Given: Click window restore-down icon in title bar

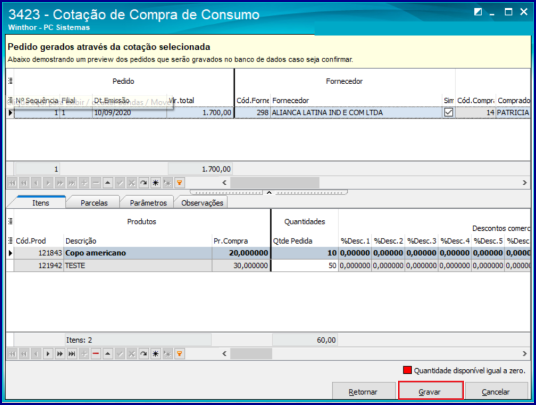Looking at the screenshot, I should point(478,12).
